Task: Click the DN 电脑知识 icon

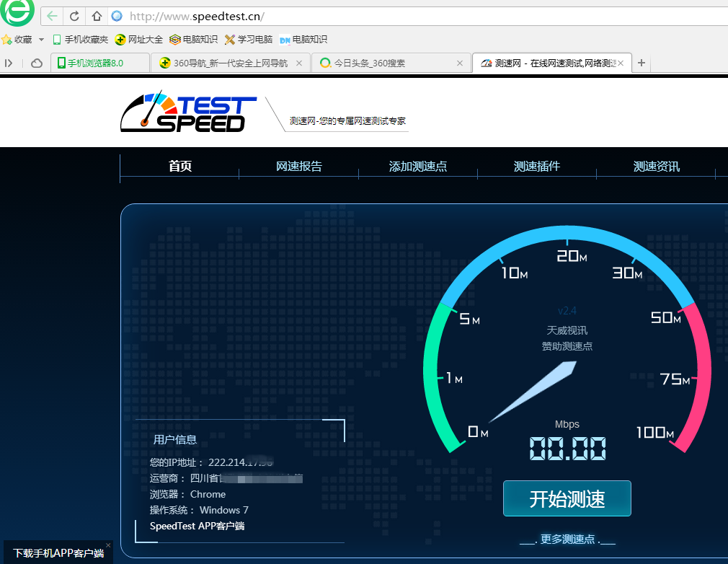Action: (285, 40)
